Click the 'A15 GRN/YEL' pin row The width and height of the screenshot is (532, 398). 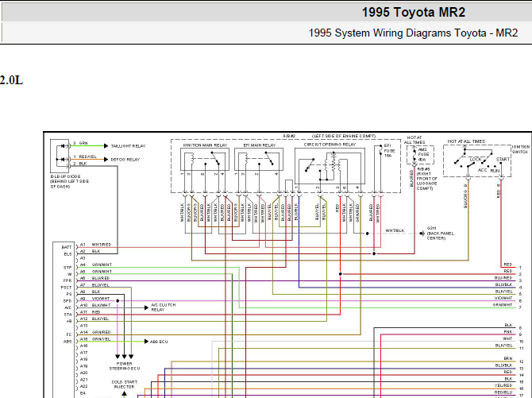pyautogui.click(x=95, y=339)
